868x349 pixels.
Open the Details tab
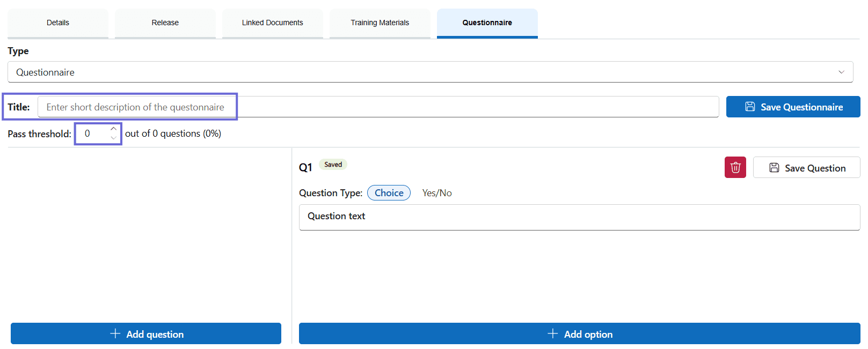point(58,23)
